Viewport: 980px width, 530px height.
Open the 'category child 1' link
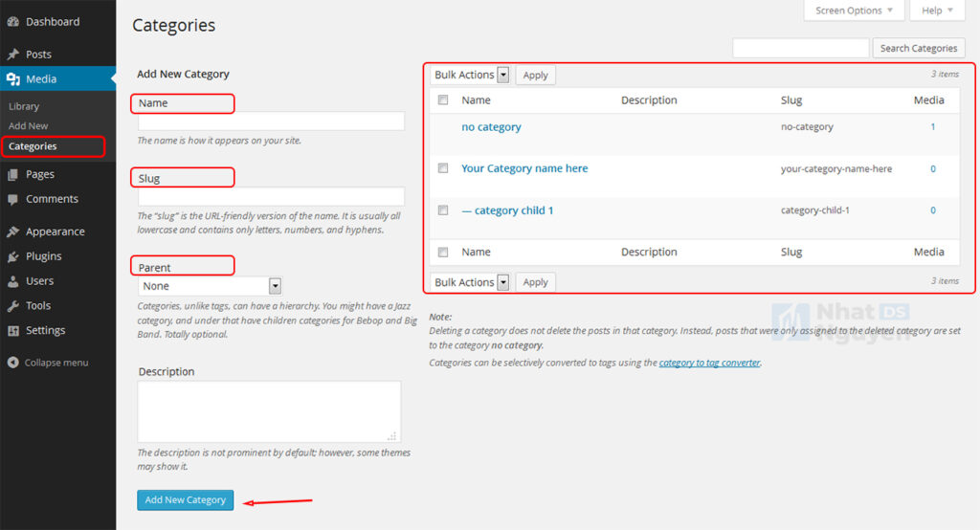[507, 210]
